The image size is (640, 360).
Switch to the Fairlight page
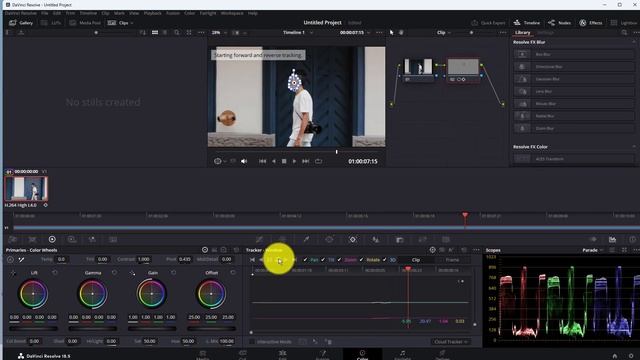pos(402,354)
